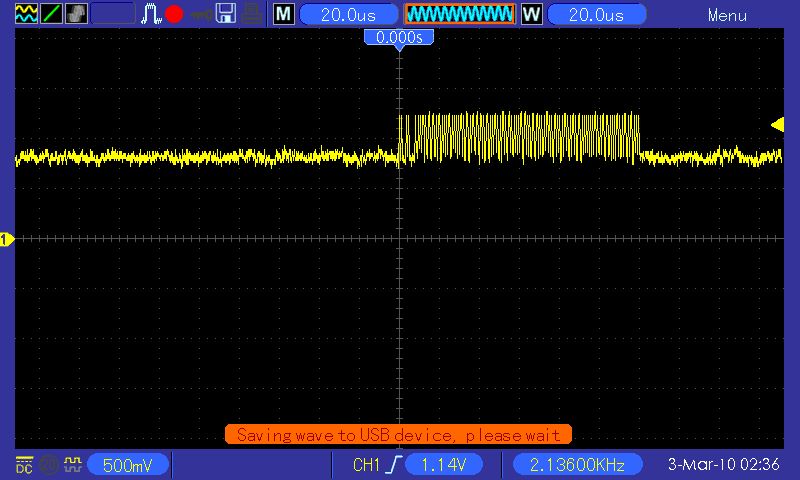Screen dimensions: 800x480
Task: Select the 1.14V trigger level value
Action: point(443,465)
